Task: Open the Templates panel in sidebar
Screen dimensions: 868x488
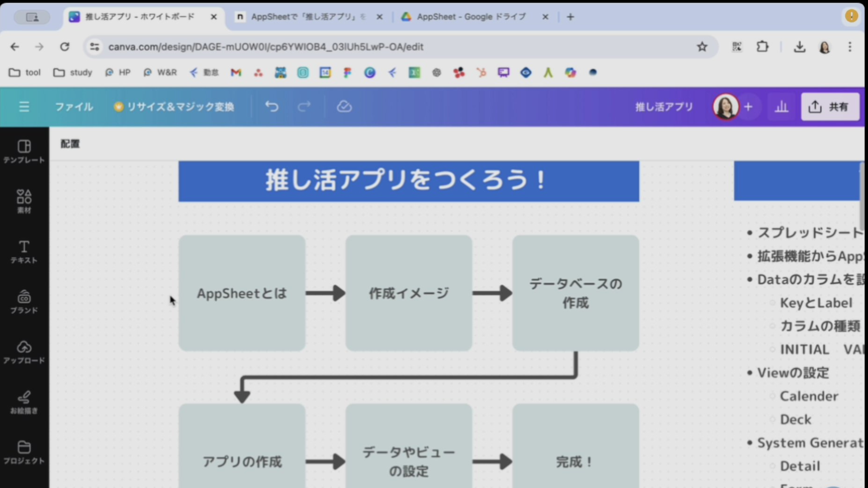Action: (x=24, y=151)
